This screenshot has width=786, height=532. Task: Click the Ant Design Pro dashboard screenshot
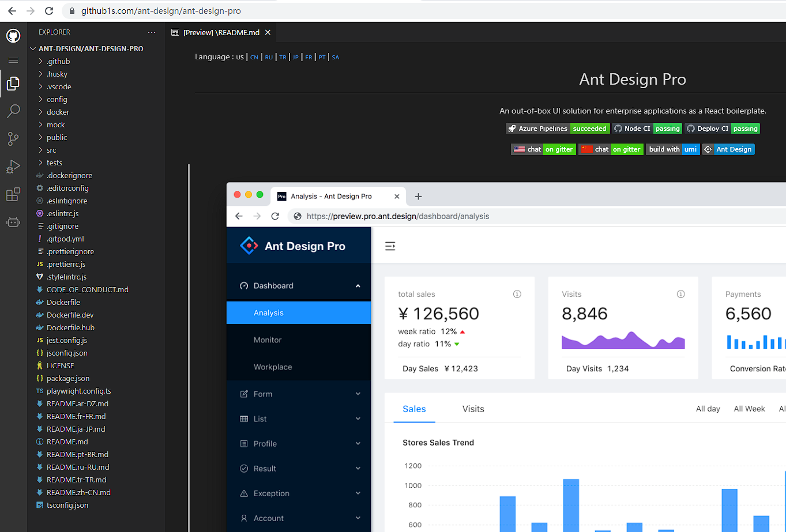[x=506, y=357]
